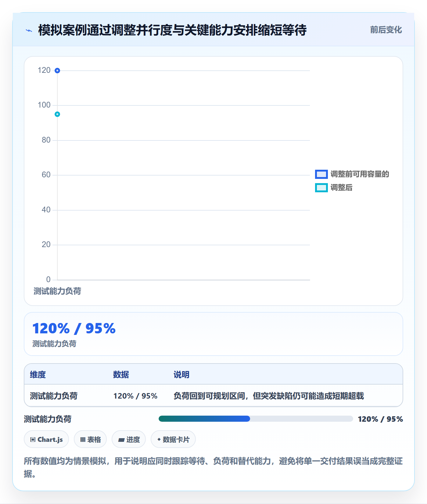Click the 测试能力负荷 caption under the stat
Image resolution: width=427 pixels, height=504 pixels.
(54, 344)
